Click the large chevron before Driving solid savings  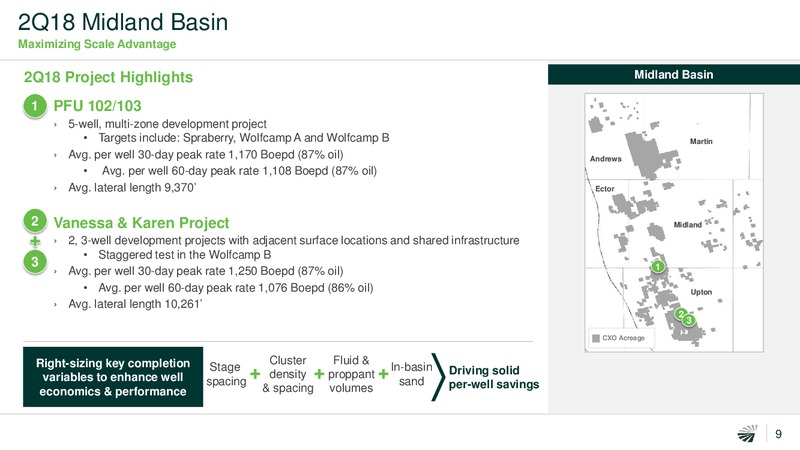(x=438, y=377)
